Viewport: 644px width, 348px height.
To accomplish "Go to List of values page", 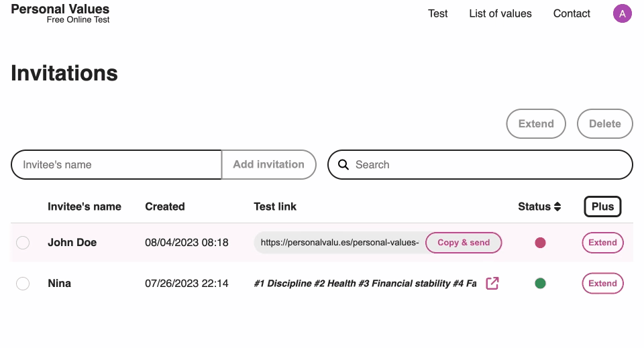I will pos(500,13).
